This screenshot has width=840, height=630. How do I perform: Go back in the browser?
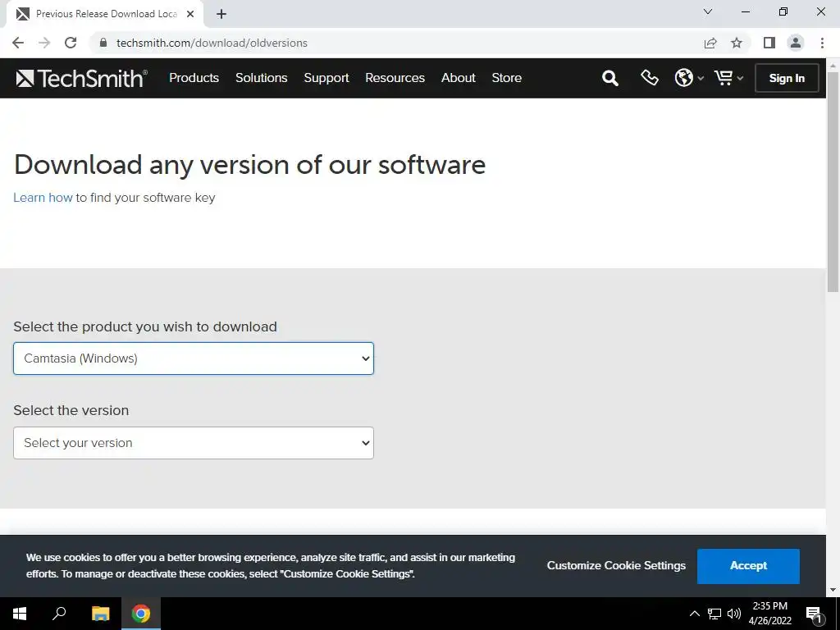point(18,43)
